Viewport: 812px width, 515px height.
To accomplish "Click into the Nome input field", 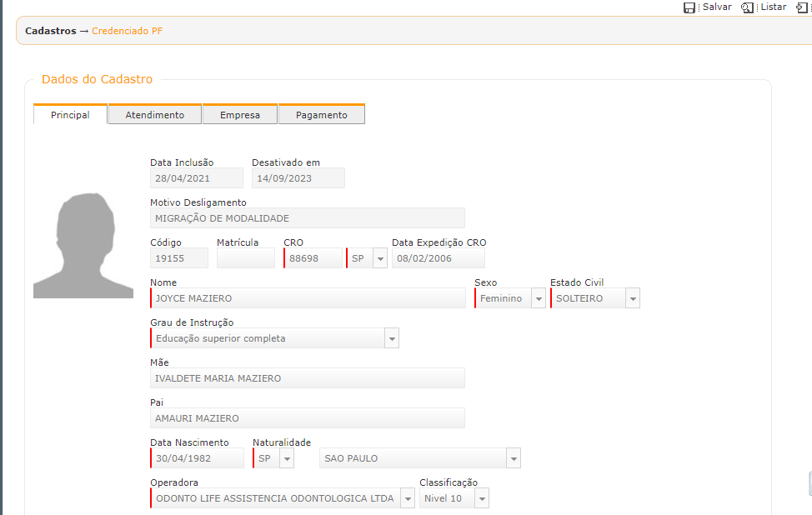I will [x=308, y=298].
